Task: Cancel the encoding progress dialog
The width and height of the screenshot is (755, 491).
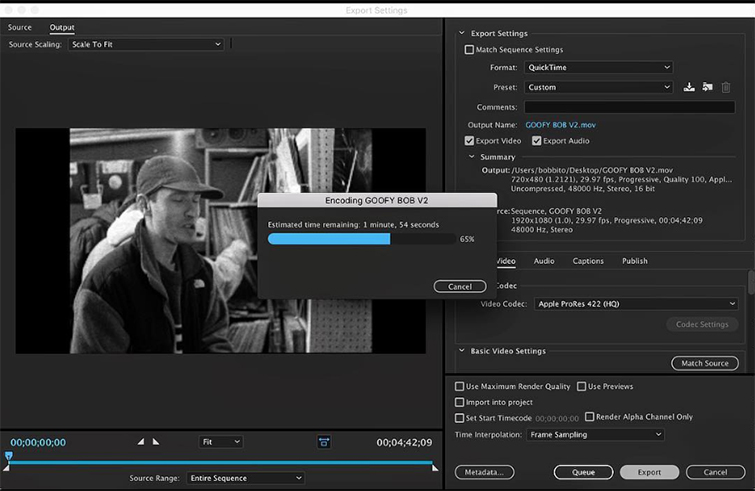Action: [459, 286]
